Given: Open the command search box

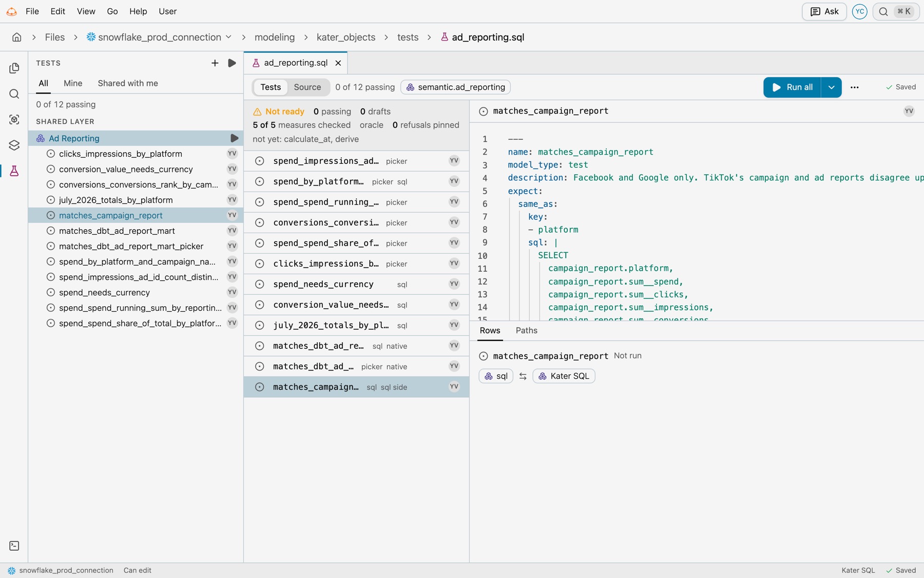Looking at the screenshot, I should tap(896, 11).
